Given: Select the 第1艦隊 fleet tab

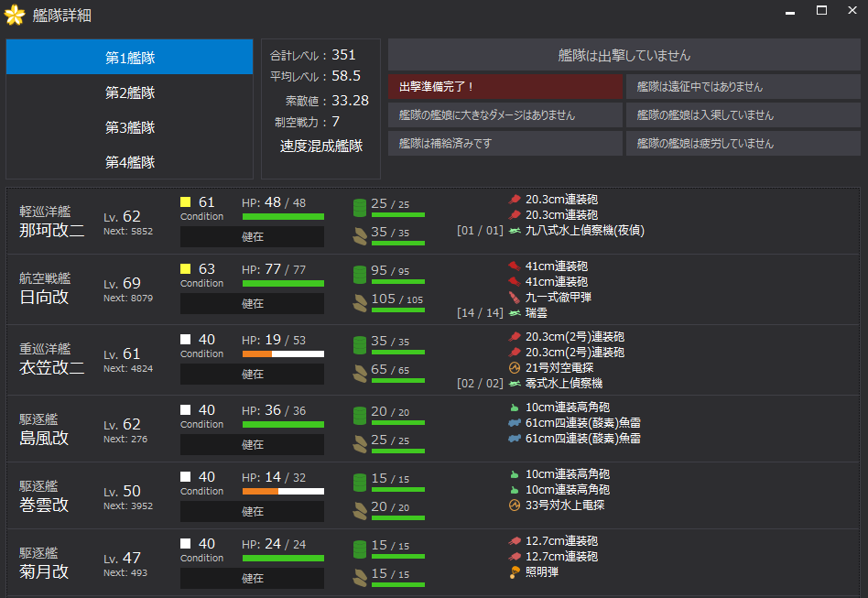Looking at the screenshot, I should click(129, 58).
